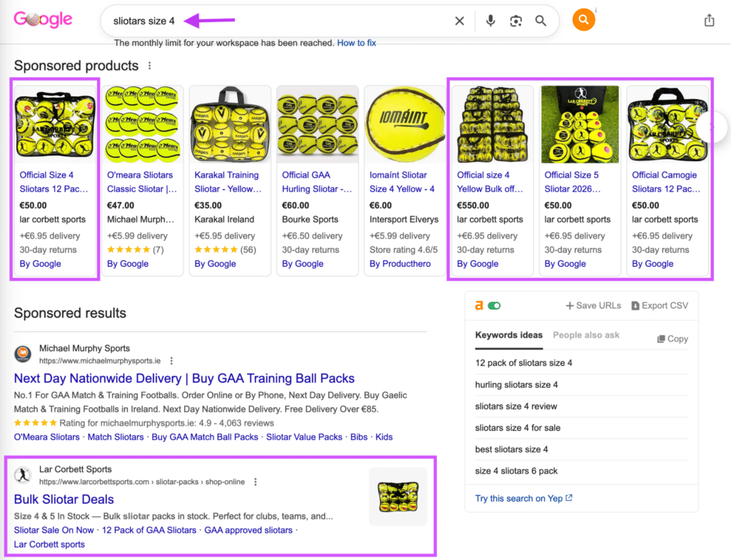Viewport: 731px width, 560px height.
Task: Open the O'meara Sliotars product image
Action: [x=143, y=124]
